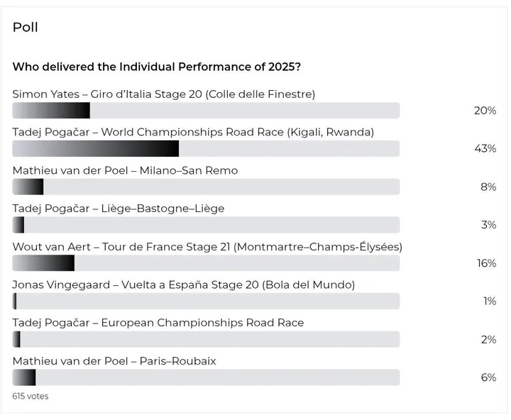This screenshot has width=511, height=420.
Task: Click the Wout van Aert 16% result bar
Action: click(x=206, y=263)
